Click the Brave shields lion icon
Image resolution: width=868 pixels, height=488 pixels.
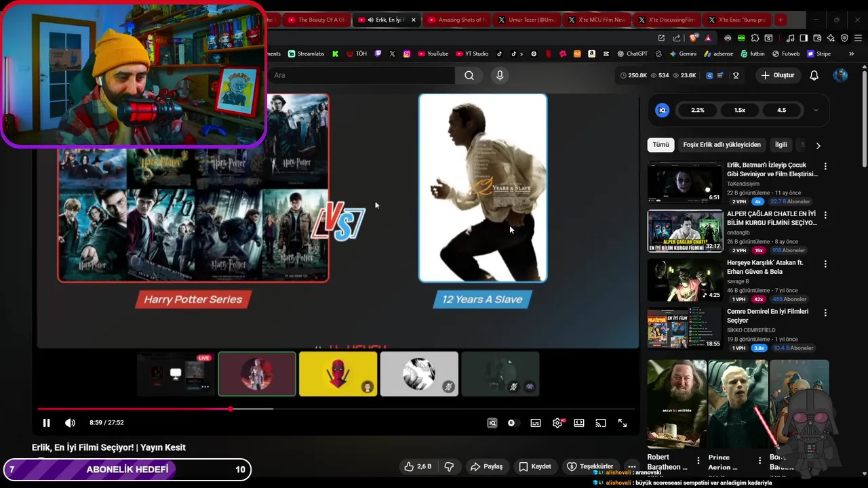click(x=693, y=38)
